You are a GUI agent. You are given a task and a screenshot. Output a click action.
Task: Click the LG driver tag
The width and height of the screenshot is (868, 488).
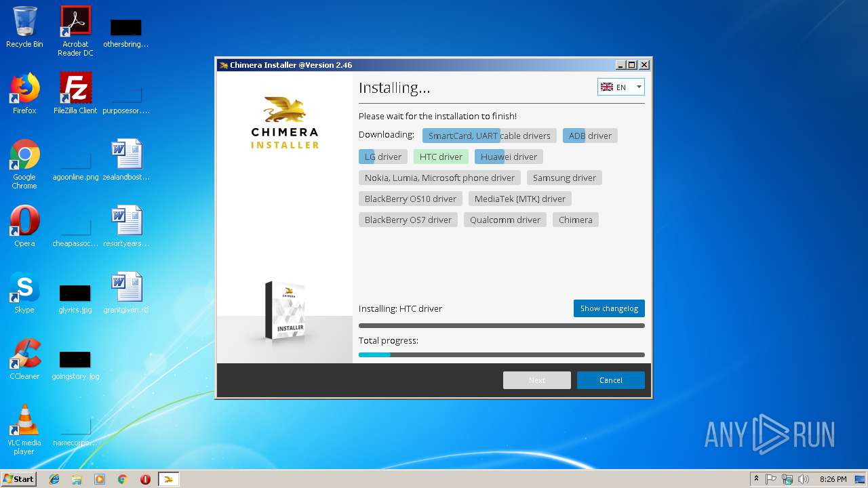[x=383, y=157]
